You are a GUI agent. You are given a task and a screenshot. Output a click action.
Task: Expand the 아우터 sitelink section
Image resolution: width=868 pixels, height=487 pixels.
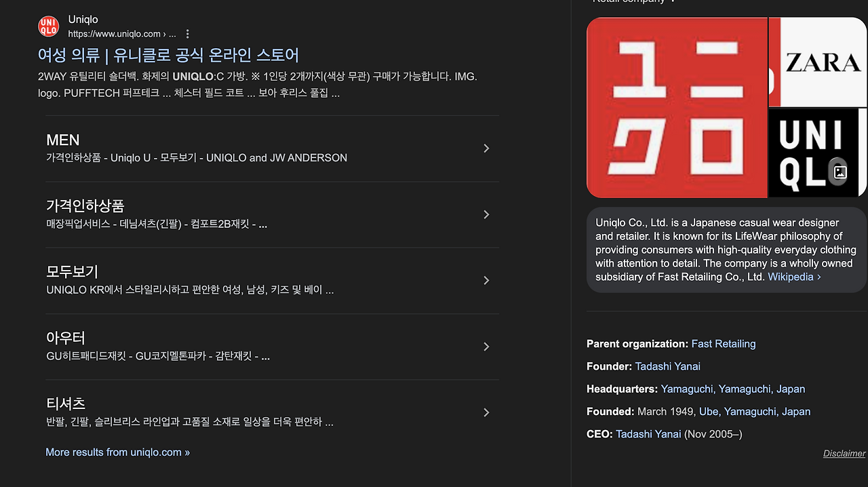pyautogui.click(x=486, y=346)
